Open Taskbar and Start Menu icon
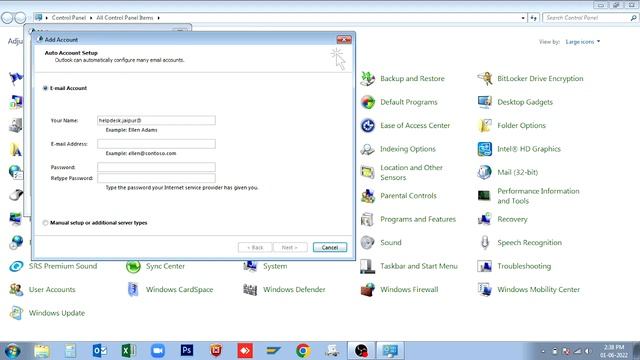Image resolution: width=640 pixels, height=360 pixels. 368,266
